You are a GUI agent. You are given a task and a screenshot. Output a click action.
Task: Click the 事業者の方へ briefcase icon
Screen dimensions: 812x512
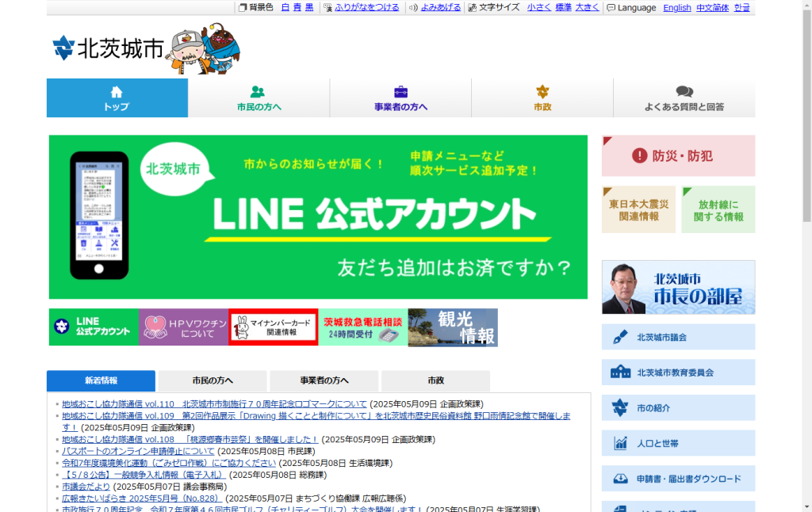pos(400,91)
